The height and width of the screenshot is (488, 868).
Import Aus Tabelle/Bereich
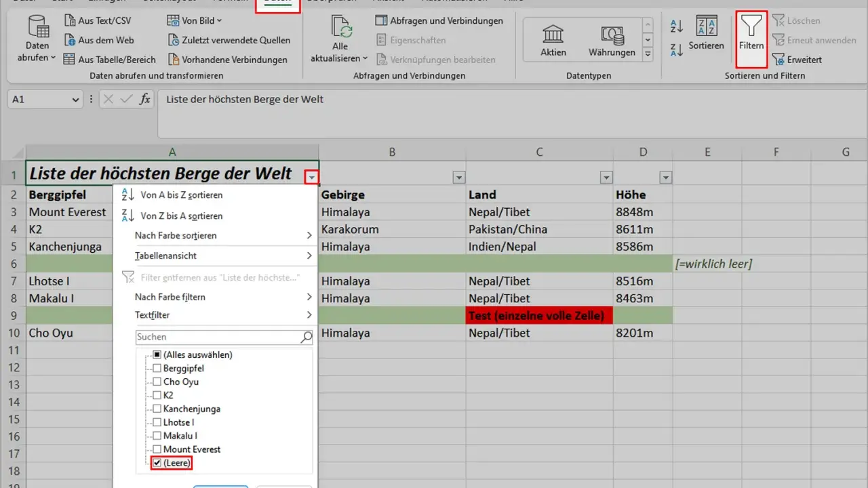pyautogui.click(x=109, y=60)
